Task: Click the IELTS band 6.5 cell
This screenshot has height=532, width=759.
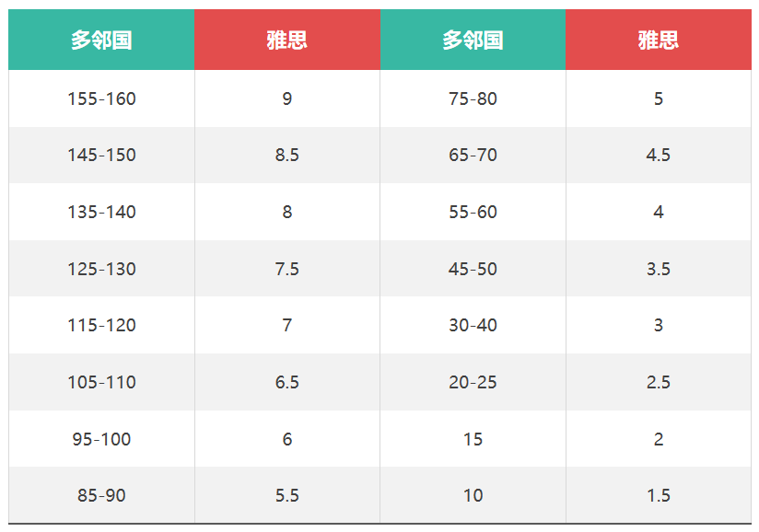Action: [x=287, y=382]
